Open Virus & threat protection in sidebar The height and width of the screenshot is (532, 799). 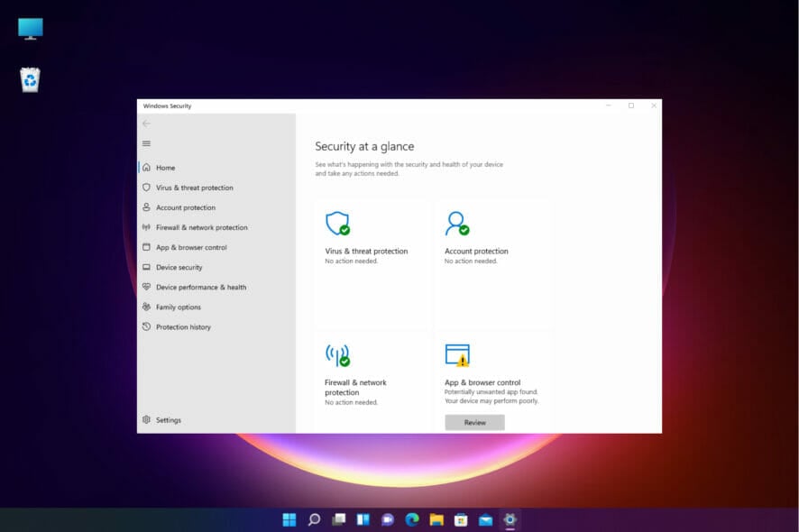(x=194, y=188)
